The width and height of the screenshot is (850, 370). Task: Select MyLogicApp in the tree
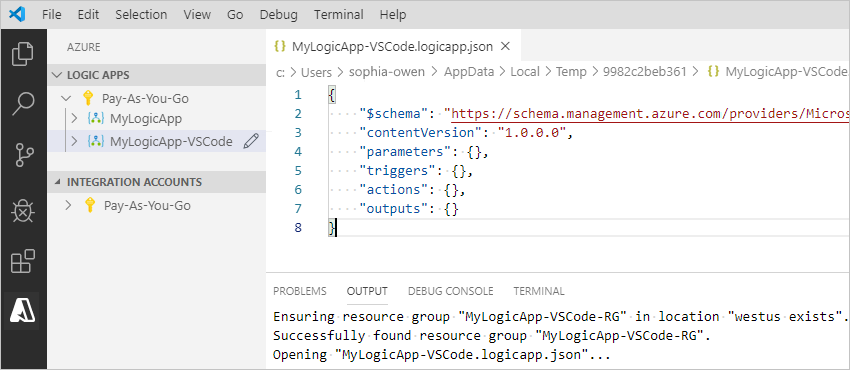click(146, 119)
